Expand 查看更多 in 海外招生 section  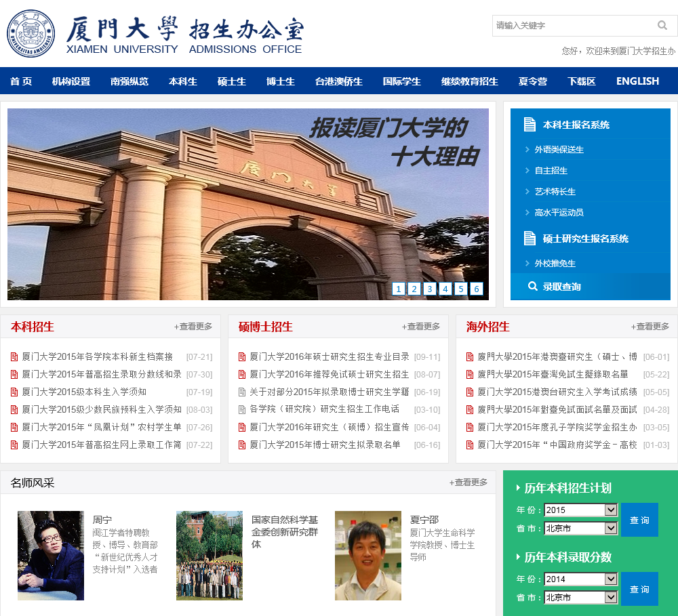click(x=650, y=327)
